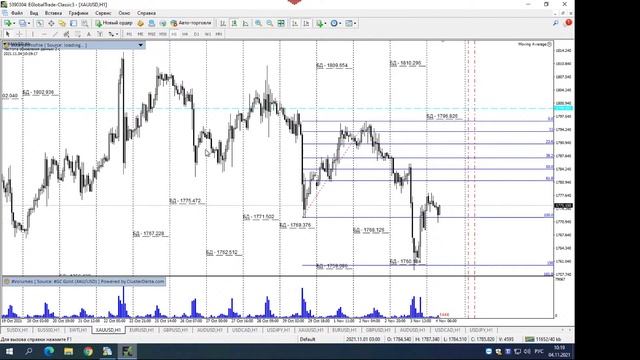Select the Cursor pointer tool
This screenshot has width=640, height=360.
pyautogui.click(x=7, y=34)
